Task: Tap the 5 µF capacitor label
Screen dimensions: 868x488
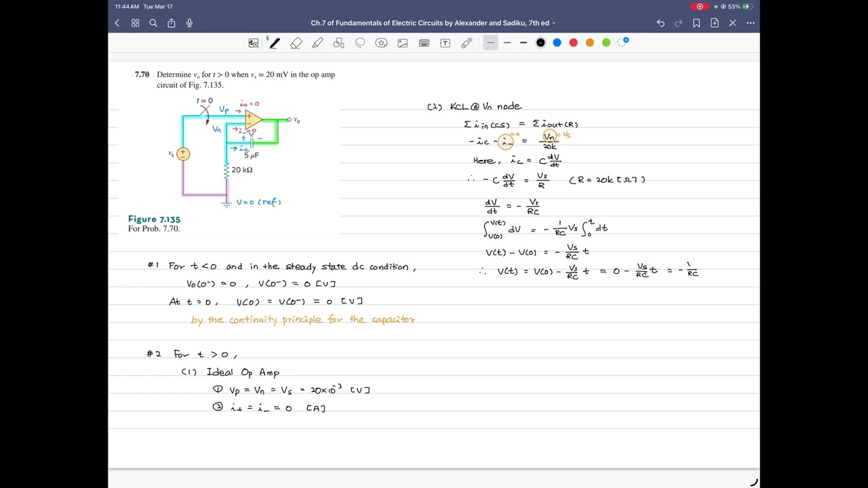Action: pyautogui.click(x=252, y=155)
